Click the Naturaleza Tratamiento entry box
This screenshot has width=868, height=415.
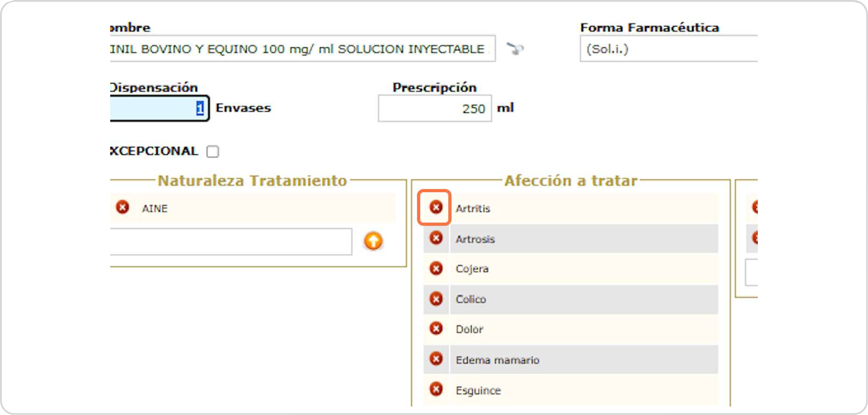tap(230, 242)
